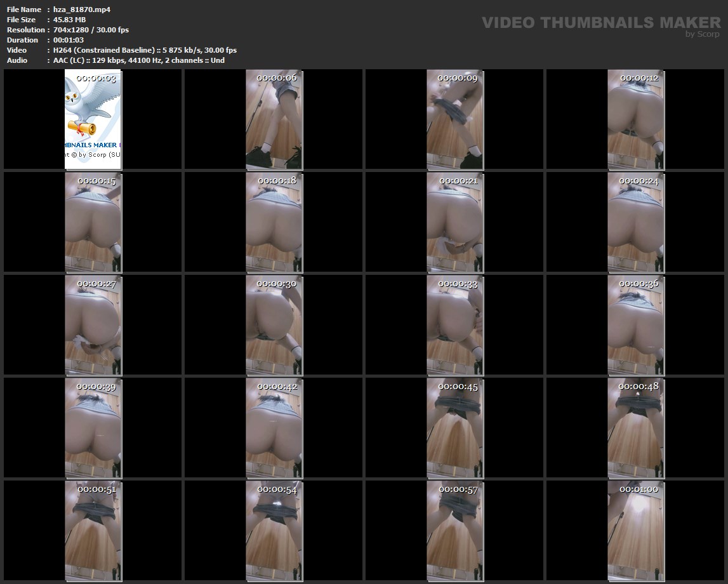The image size is (728, 584).
Task: Click the frame marked 00:00:09
Action: tap(455, 119)
